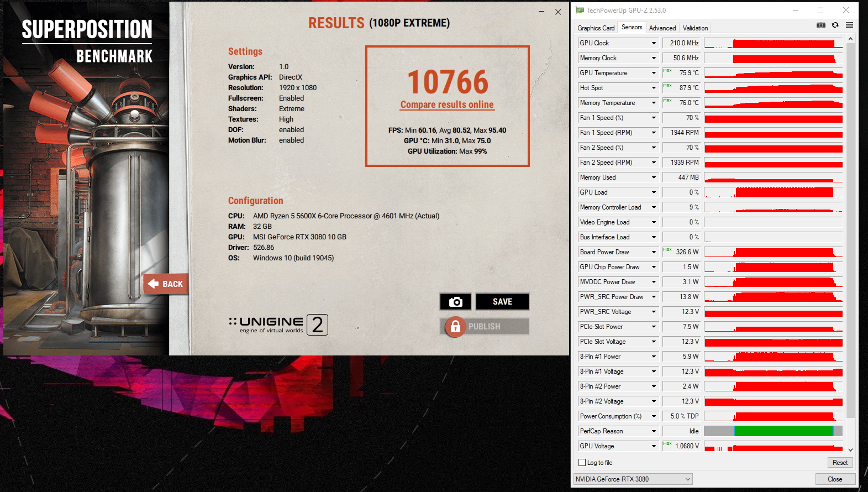Close the Superposition results window
Screen dimensions: 868x492
coord(558,12)
